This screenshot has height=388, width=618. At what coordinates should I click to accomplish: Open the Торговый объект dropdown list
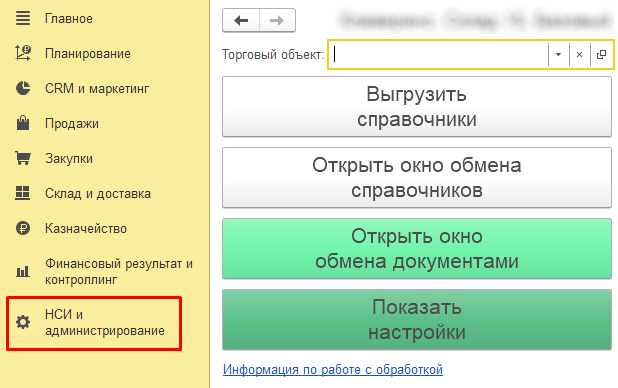558,54
